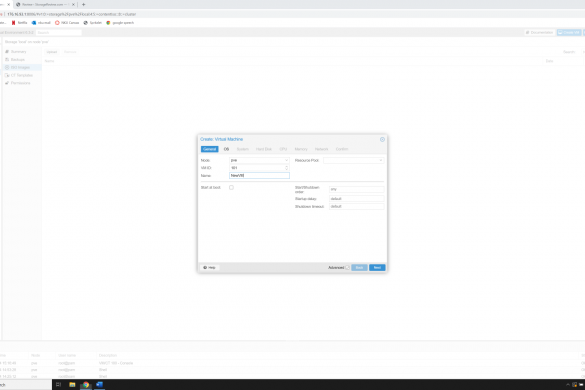
Task: Edit the Start/Shutdown order field
Action: [x=356, y=189]
